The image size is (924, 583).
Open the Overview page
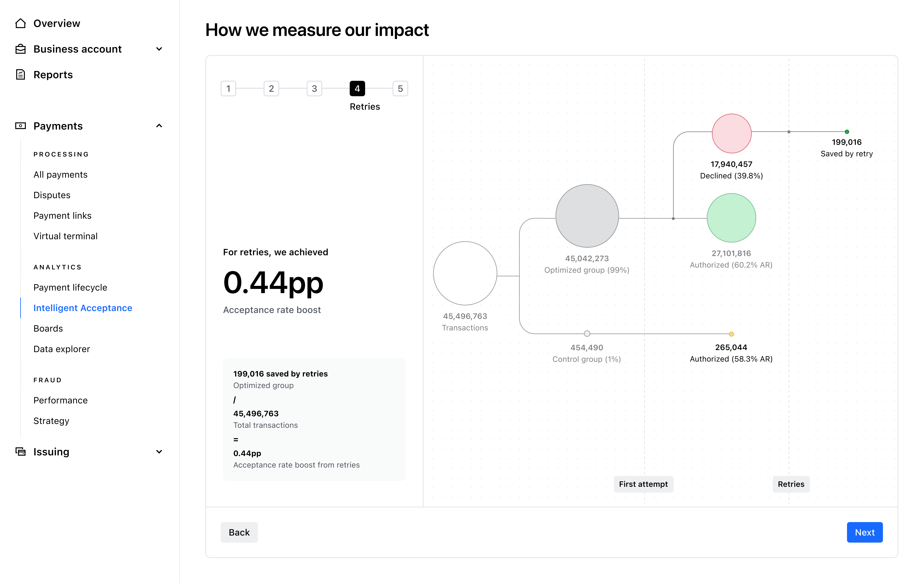[x=57, y=23]
